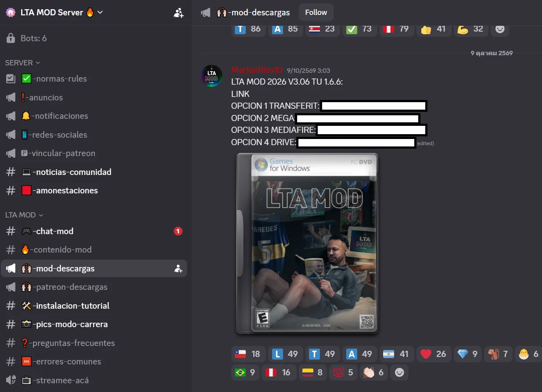The image size is (542, 392).
Task: Open the notificaciones channel
Action: [94, 116]
